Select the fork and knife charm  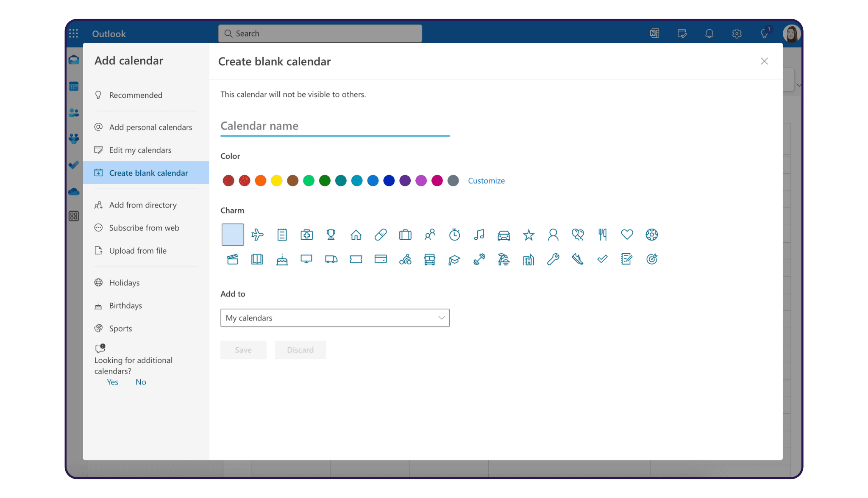[602, 235]
